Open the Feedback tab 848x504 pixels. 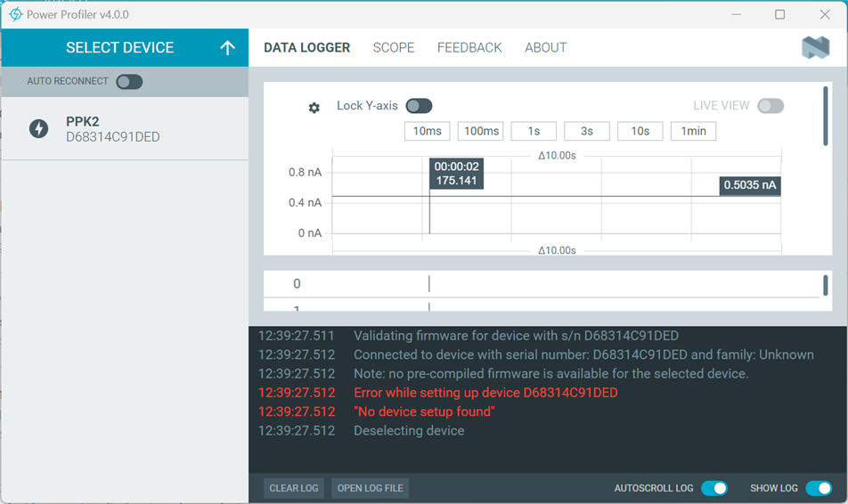(469, 47)
